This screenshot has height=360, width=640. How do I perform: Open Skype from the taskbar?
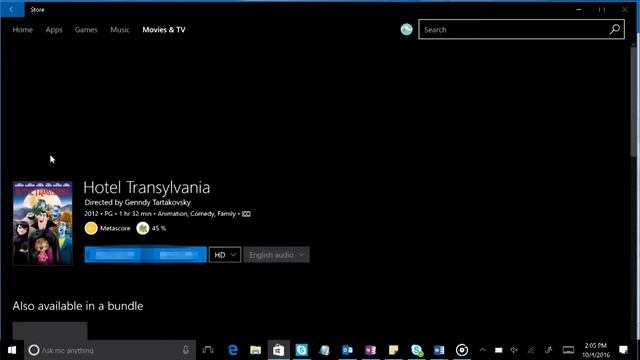point(302,350)
